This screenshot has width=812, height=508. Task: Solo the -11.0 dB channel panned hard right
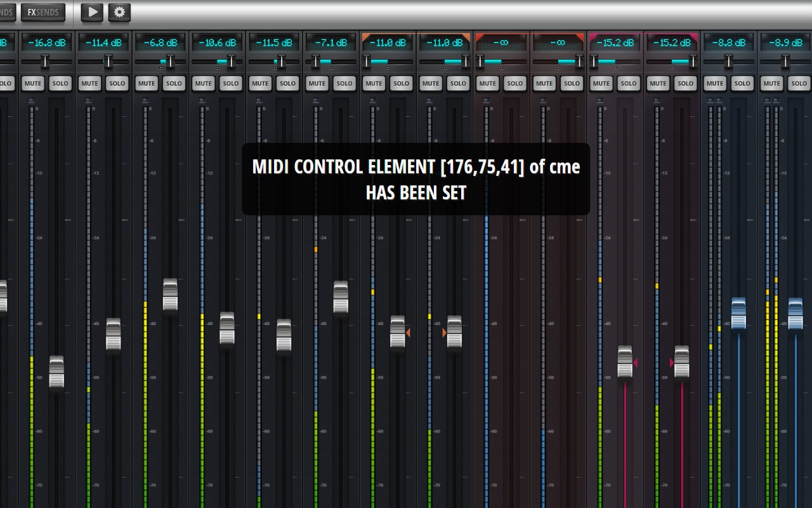[458, 83]
